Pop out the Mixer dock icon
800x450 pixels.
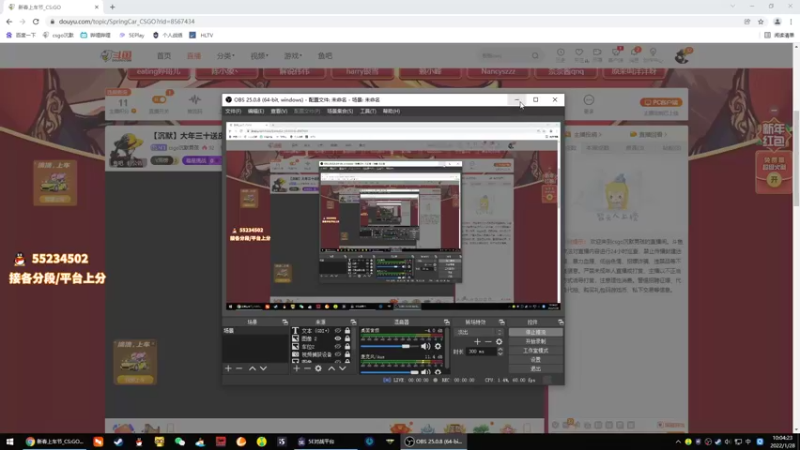[446, 322]
